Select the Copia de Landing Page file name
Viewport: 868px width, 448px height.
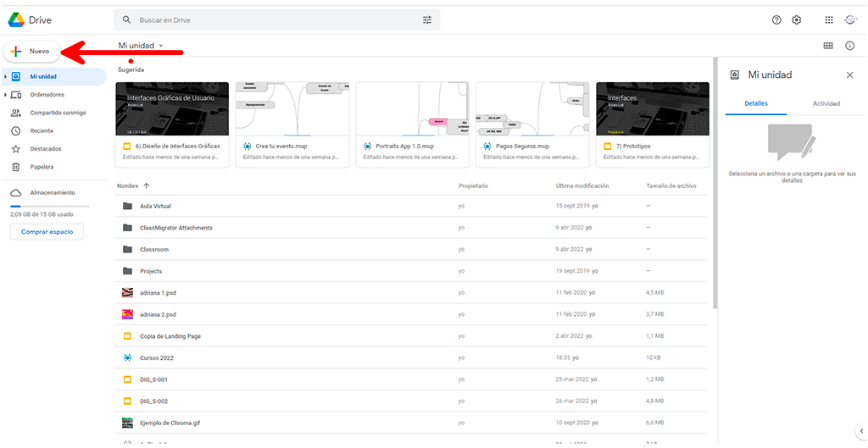pos(170,336)
